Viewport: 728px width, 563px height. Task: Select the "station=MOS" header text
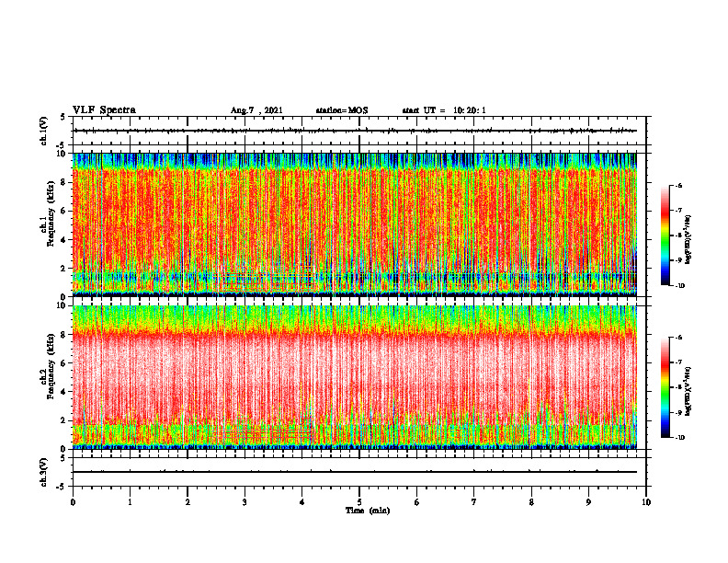[342, 110]
